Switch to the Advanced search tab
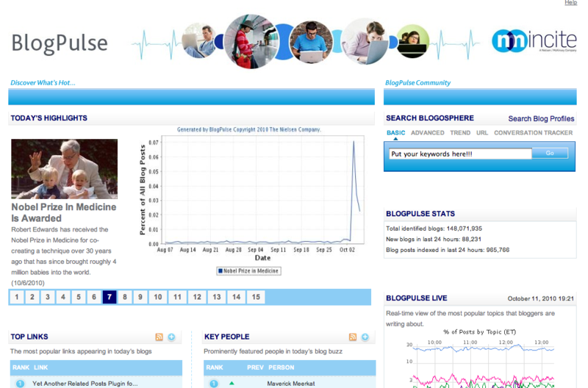The height and width of the screenshot is (388, 588). tap(428, 133)
